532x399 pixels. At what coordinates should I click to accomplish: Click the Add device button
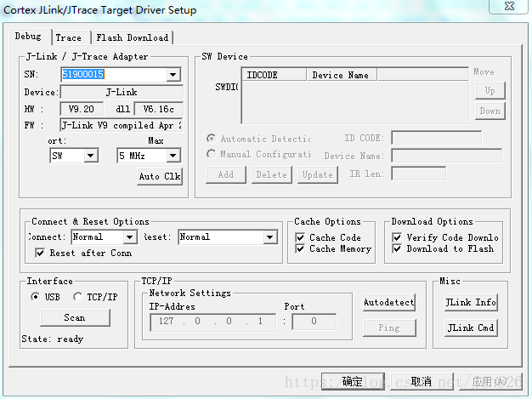pos(226,175)
